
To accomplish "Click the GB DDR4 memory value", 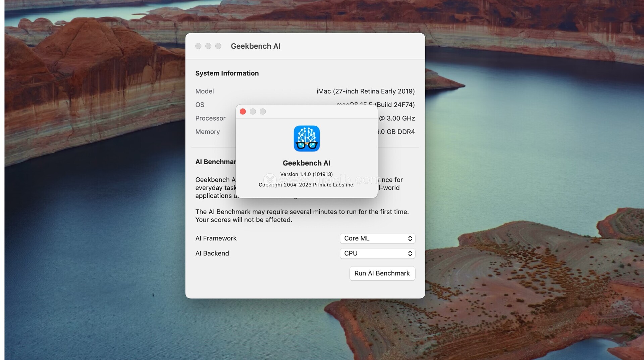I will 396,132.
